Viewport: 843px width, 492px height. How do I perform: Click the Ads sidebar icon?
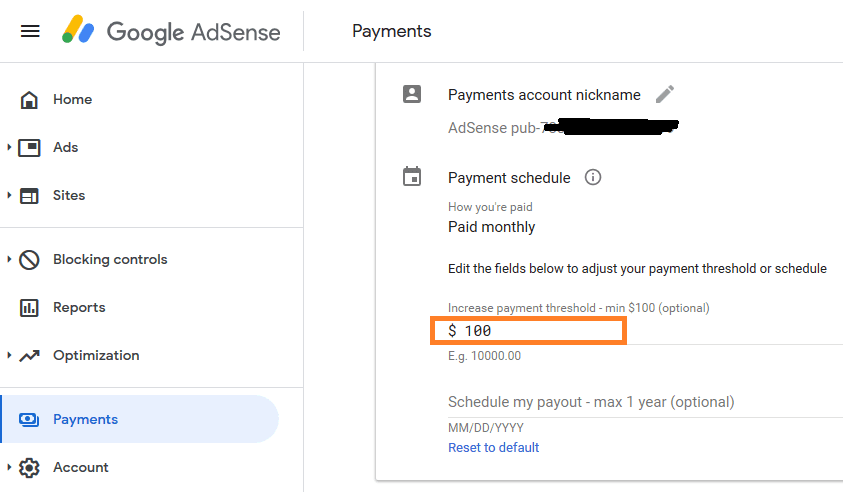(x=29, y=147)
